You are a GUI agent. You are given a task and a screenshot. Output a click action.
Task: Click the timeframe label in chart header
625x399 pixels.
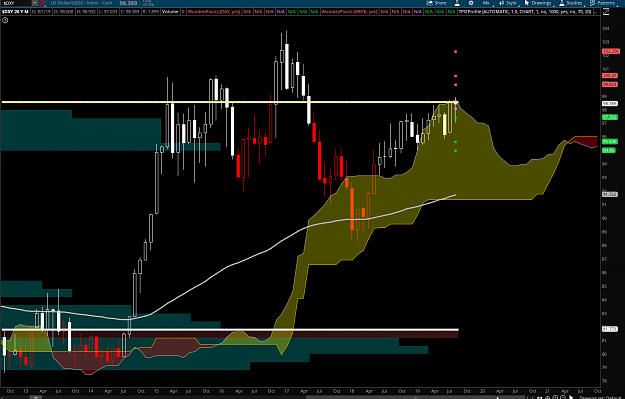pyautogui.click(x=15, y=12)
